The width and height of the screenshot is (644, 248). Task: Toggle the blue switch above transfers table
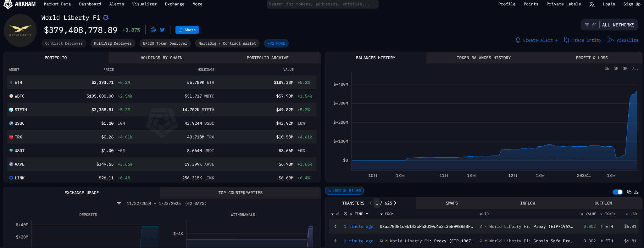coord(617,192)
